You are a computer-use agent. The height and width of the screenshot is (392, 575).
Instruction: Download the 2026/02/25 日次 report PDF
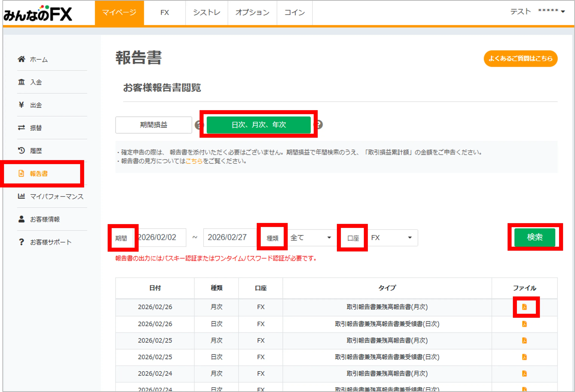tap(524, 357)
